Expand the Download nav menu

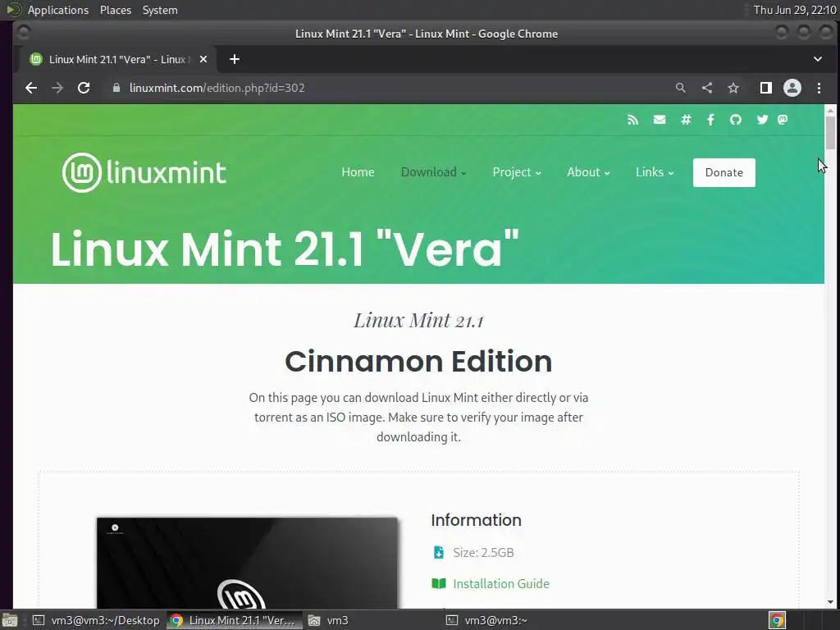[x=433, y=172]
